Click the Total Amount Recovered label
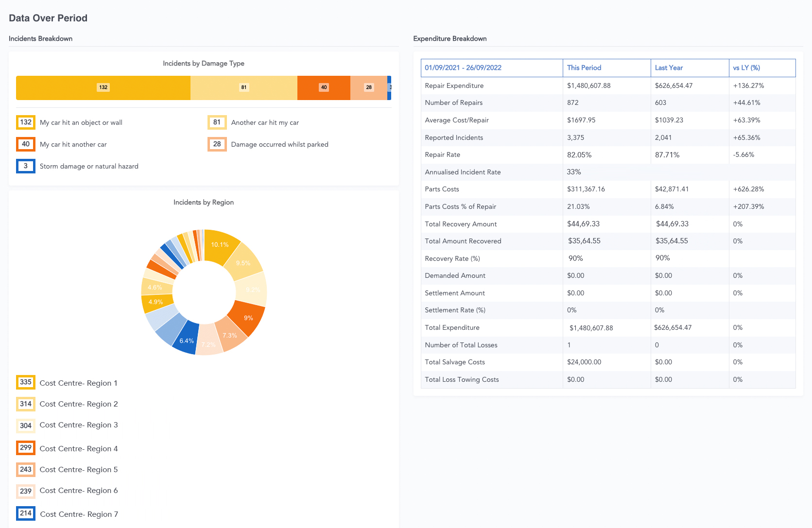812x528 pixels. click(x=463, y=241)
